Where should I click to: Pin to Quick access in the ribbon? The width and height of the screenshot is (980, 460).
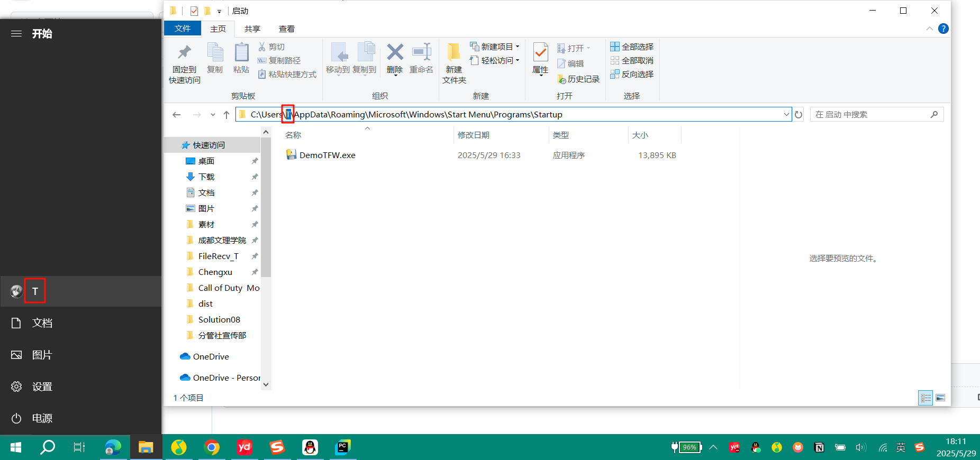tap(184, 64)
